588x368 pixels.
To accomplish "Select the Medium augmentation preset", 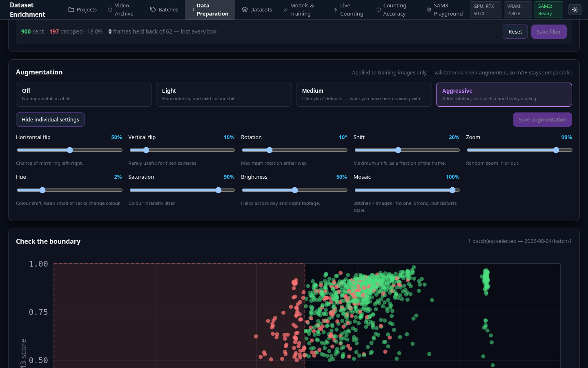I will tap(364, 94).
